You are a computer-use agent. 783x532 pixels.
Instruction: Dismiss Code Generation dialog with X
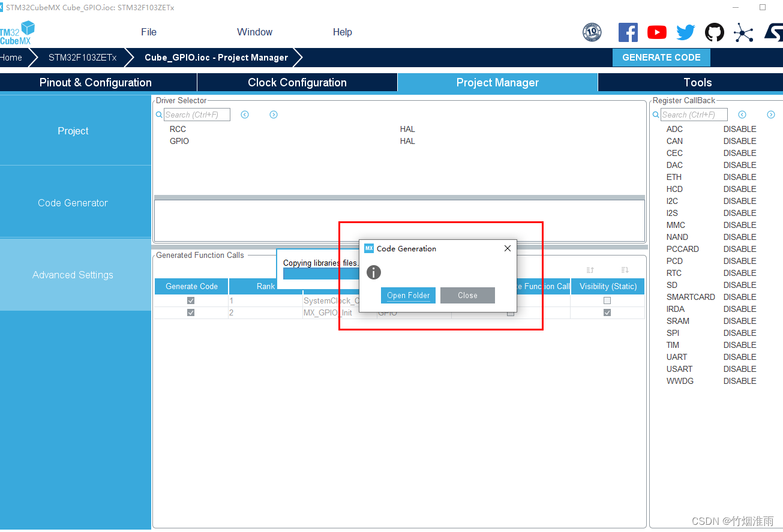click(x=508, y=248)
